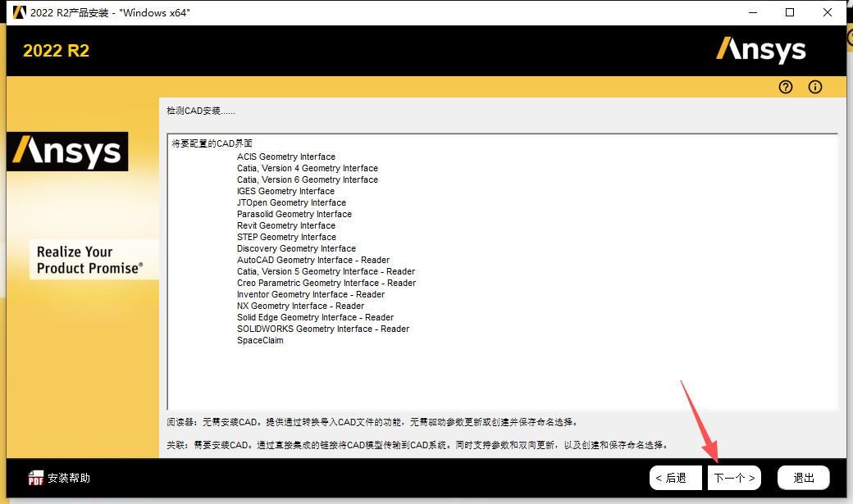Select the ACIS Geometry Interface entry
Screen dimensions: 853x504
[x=285, y=157]
